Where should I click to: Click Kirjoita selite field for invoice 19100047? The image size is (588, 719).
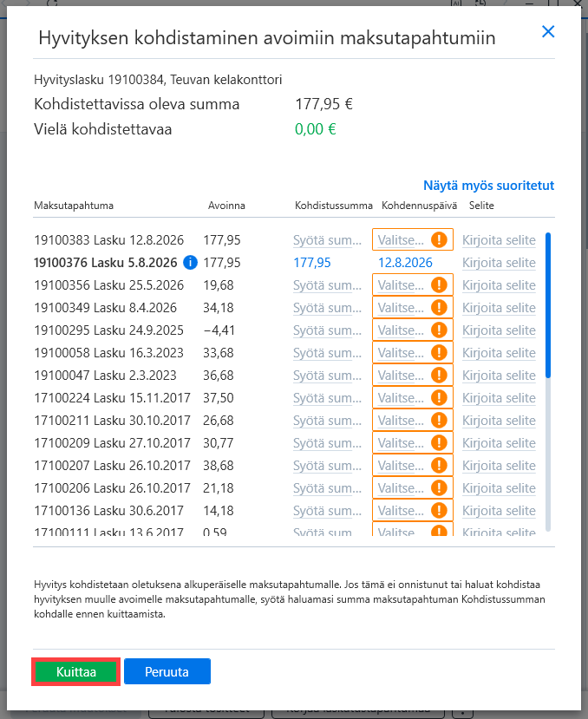pos(499,375)
